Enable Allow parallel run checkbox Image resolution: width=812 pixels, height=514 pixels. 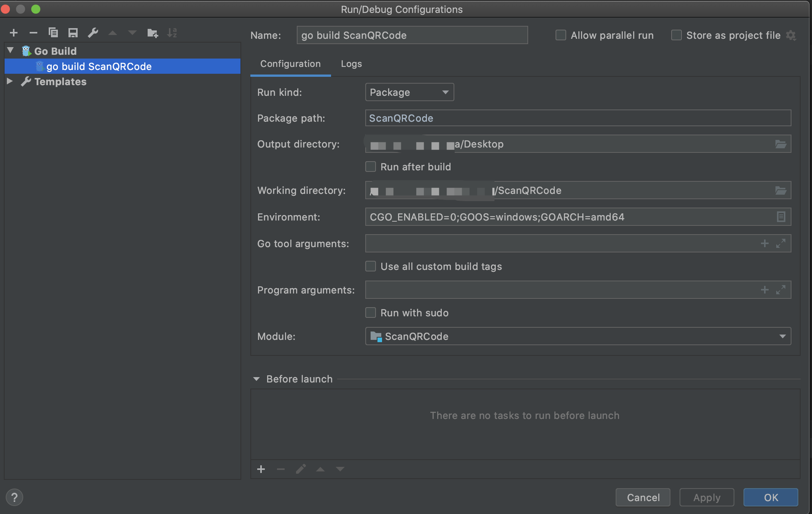561,35
